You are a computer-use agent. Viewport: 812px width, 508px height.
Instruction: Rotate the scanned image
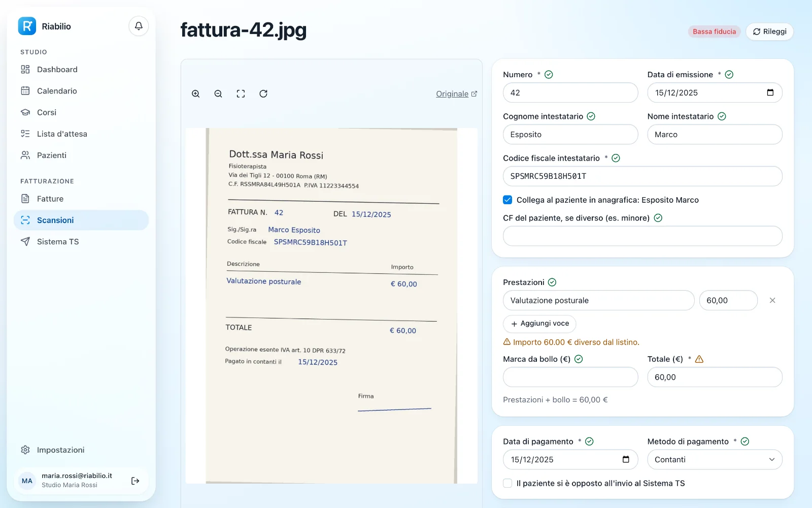[x=263, y=93]
